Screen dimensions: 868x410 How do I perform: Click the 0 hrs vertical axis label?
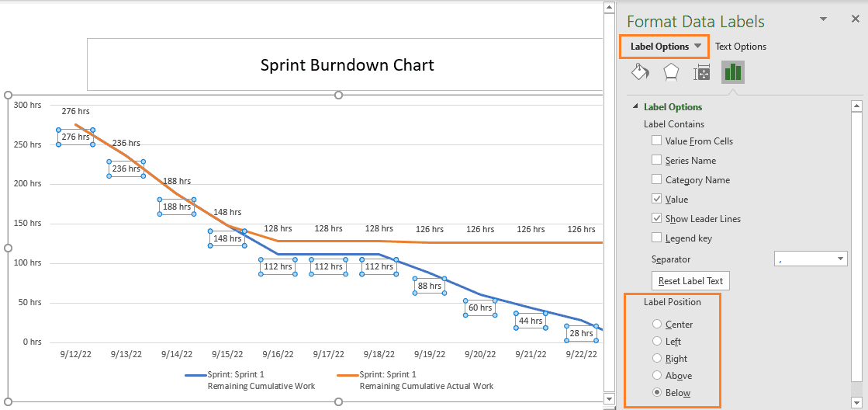point(32,342)
